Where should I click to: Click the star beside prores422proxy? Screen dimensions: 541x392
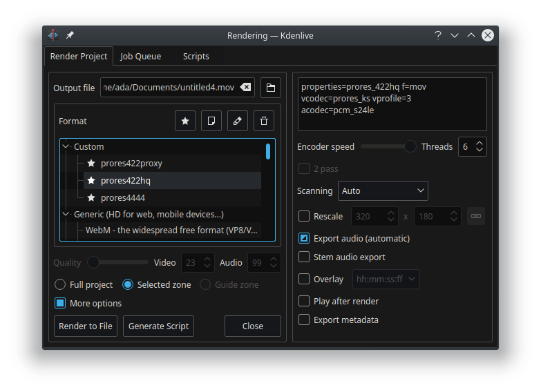point(91,163)
